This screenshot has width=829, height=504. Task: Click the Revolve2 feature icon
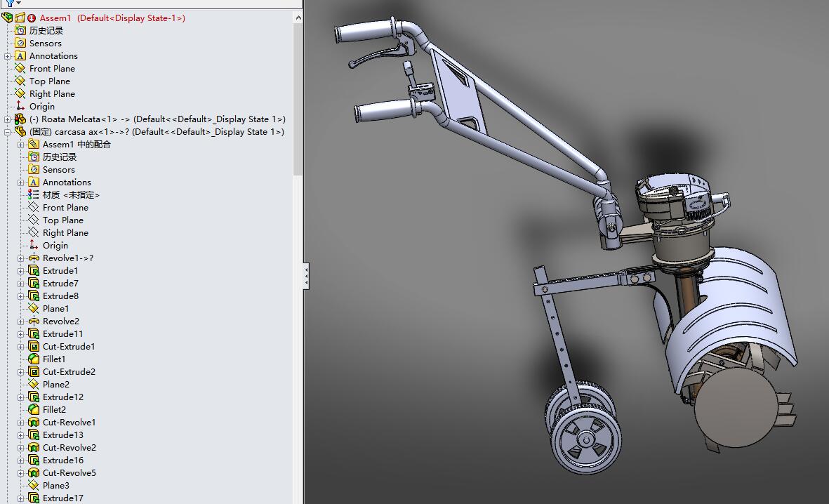coord(33,321)
